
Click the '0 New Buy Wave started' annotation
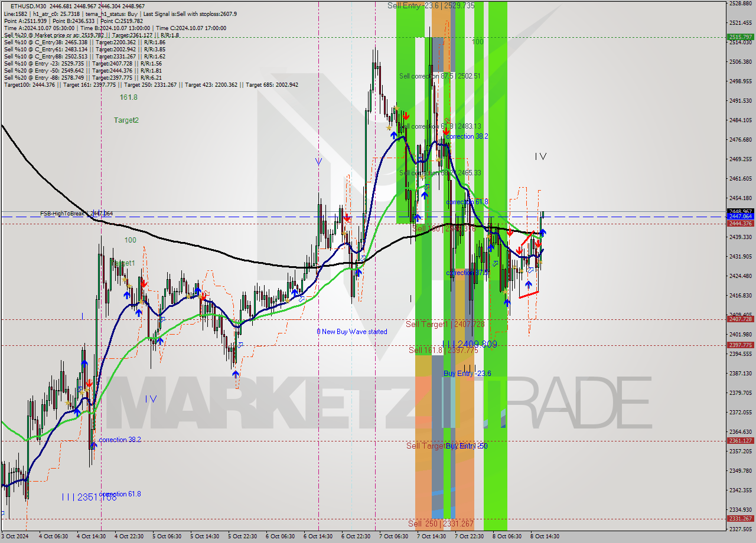352,332
